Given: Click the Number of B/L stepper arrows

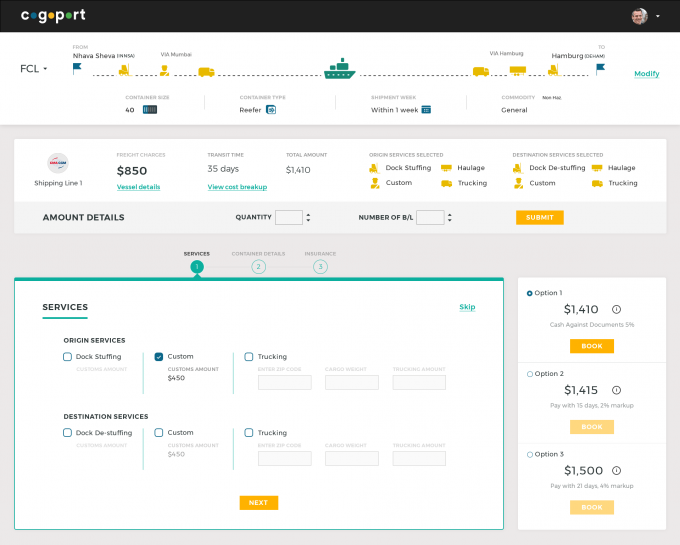Looking at the screenshot, I should 450,217.
